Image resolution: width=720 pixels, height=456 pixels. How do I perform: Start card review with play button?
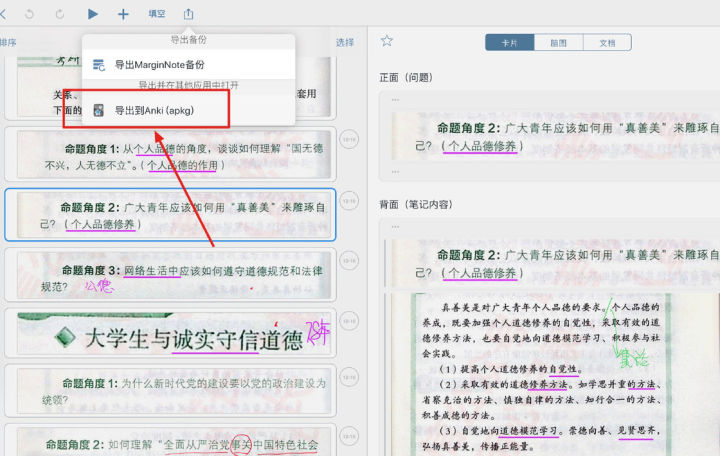click(92, 14)
